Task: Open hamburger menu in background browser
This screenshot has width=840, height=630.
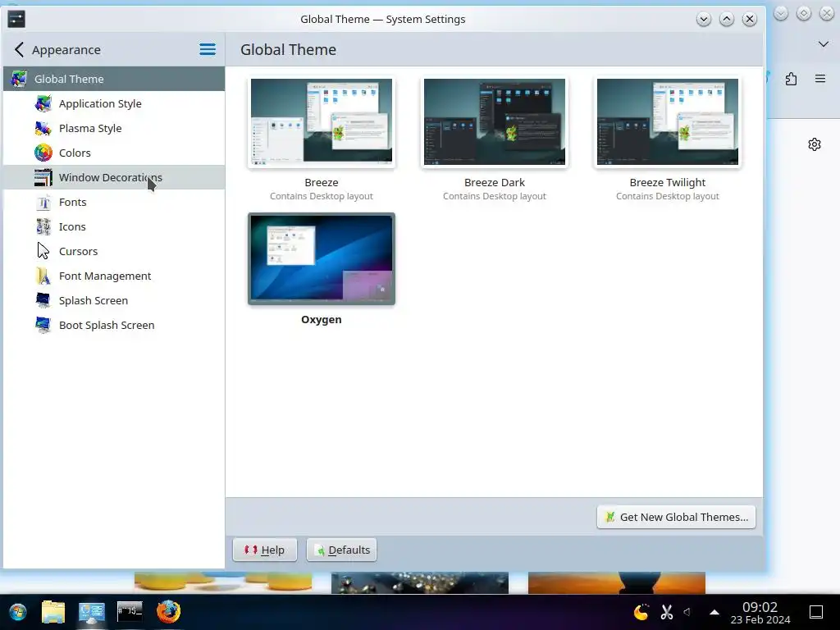Action: (x=820, y=79)
